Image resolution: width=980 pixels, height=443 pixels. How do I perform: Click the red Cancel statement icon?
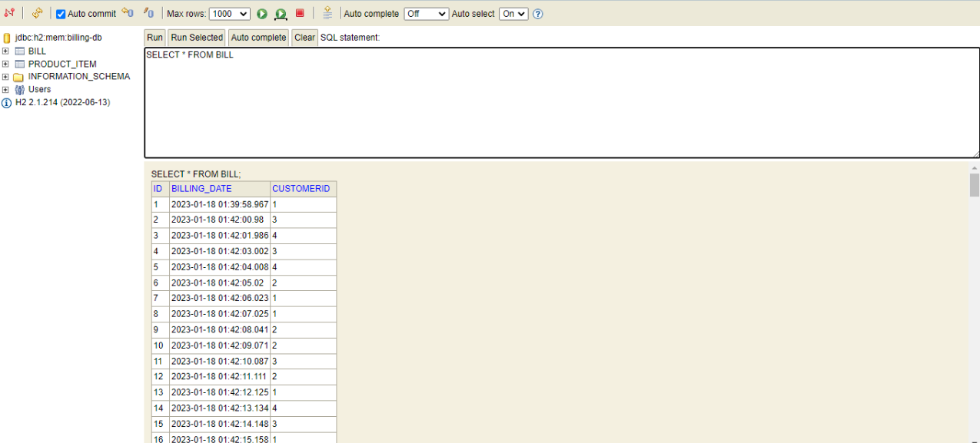(x=300, y=14)
